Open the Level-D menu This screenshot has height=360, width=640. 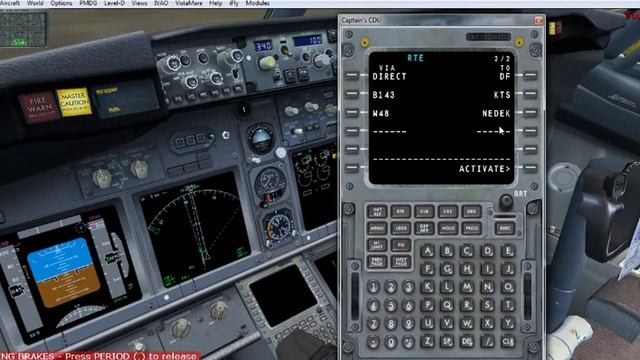click(x=114, y=3)
